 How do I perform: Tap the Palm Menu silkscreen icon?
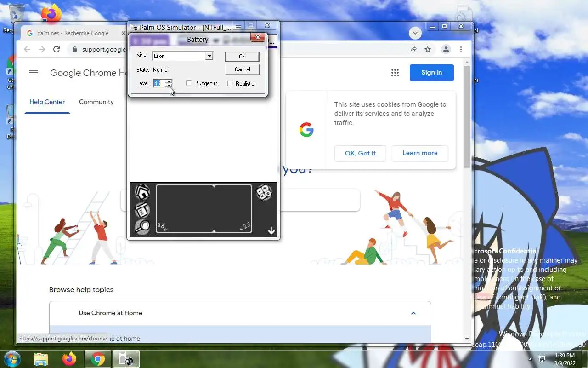pos(142,210)
